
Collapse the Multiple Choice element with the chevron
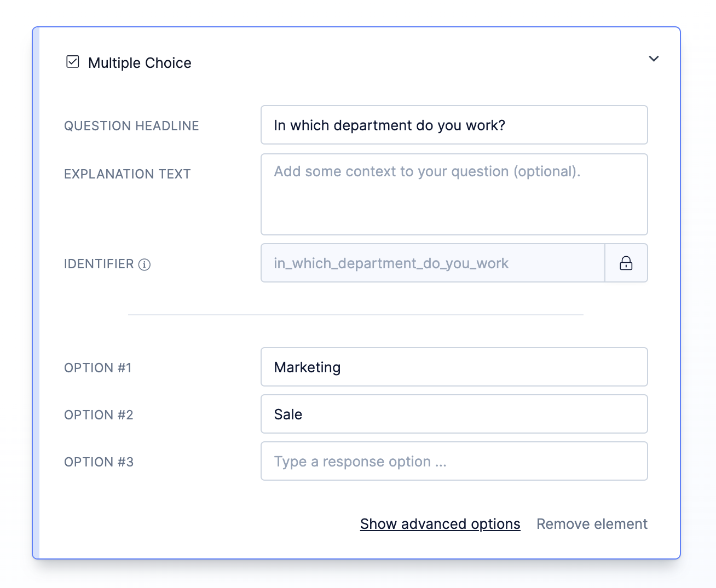654,59
